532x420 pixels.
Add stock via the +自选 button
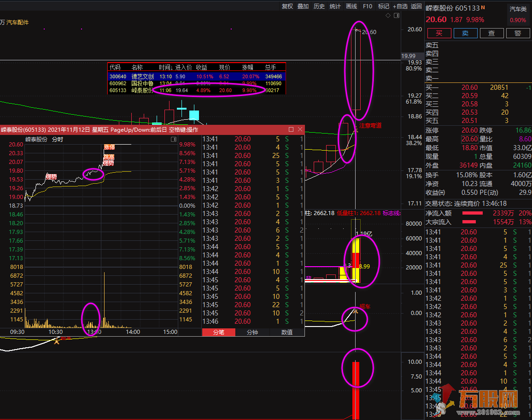pyautogui.click(x=400, y=6)
